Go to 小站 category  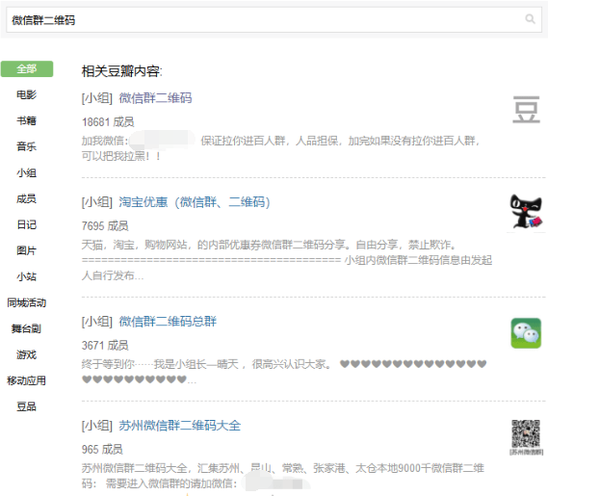(26, 276)
